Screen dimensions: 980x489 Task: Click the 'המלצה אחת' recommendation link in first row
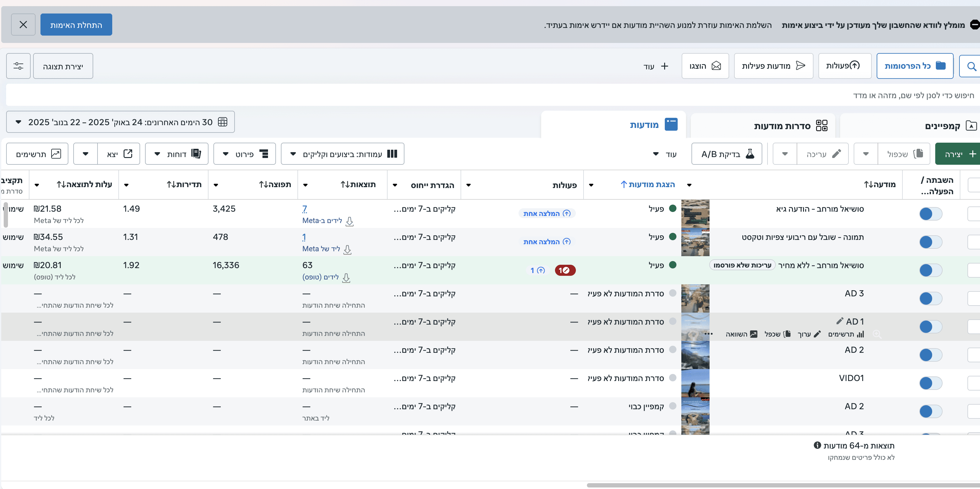(x=546, y=214)
